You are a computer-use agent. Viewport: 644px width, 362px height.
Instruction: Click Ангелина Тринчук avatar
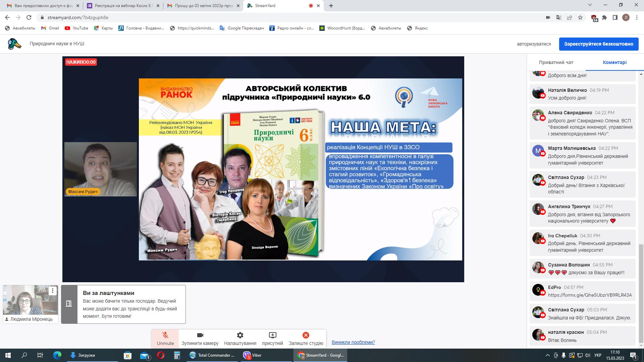(x=538, y=209)
